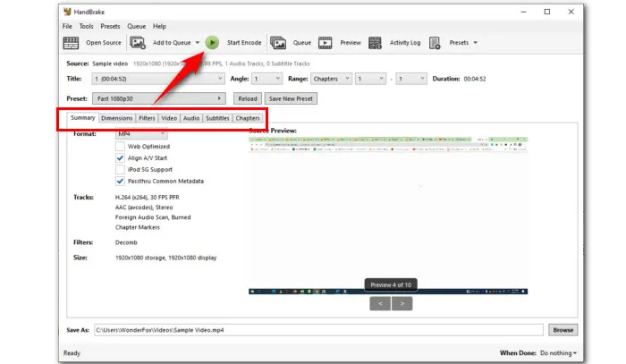Open the Tools menu

pyautogui.click(x=86, y=27)
